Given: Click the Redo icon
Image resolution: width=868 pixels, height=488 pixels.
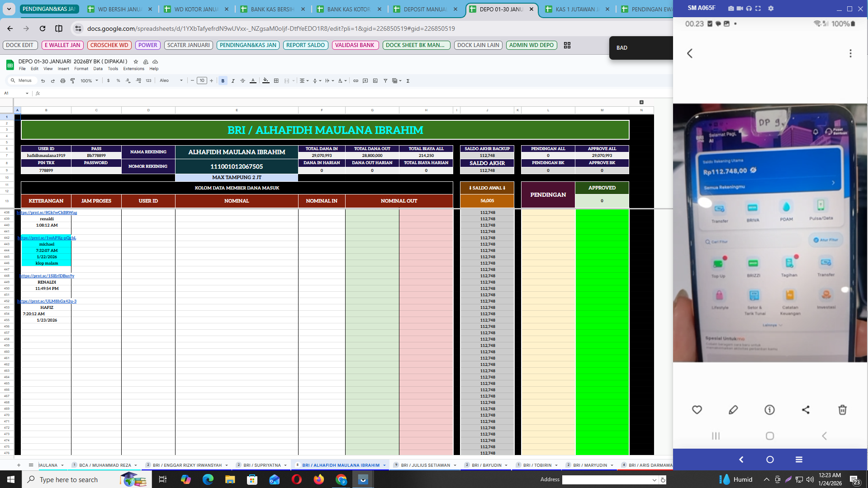Looking at the screenshot, I should point(52,81).
